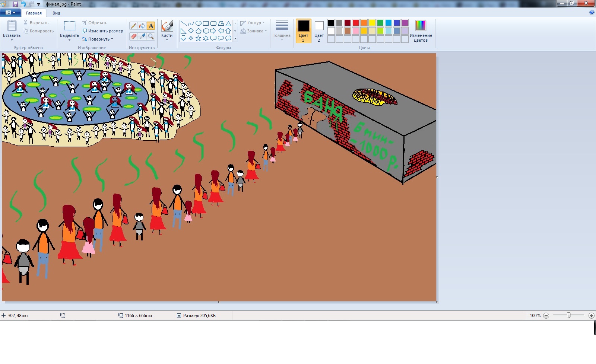Click the Save icon in title bar
The width and height of the screenshot is (596, 364).
[x=15, y=4]
